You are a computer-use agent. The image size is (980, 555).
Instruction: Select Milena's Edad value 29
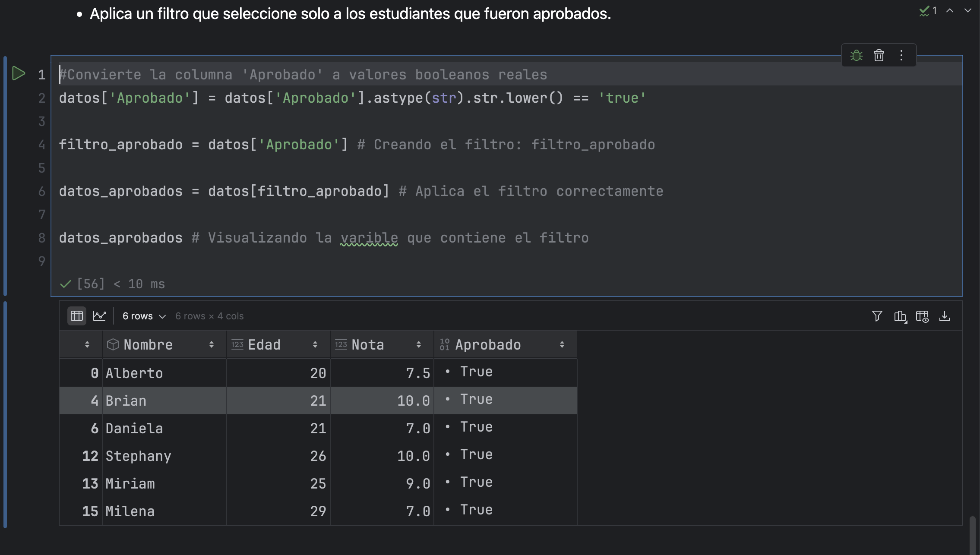[x=278, y=511]
